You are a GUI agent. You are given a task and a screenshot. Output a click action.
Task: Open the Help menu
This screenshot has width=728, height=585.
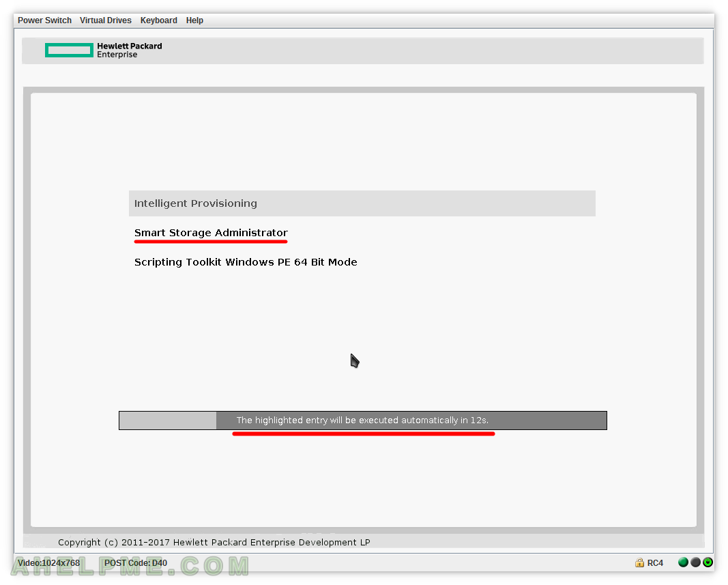pyautogui.click(x=194, y=20)
